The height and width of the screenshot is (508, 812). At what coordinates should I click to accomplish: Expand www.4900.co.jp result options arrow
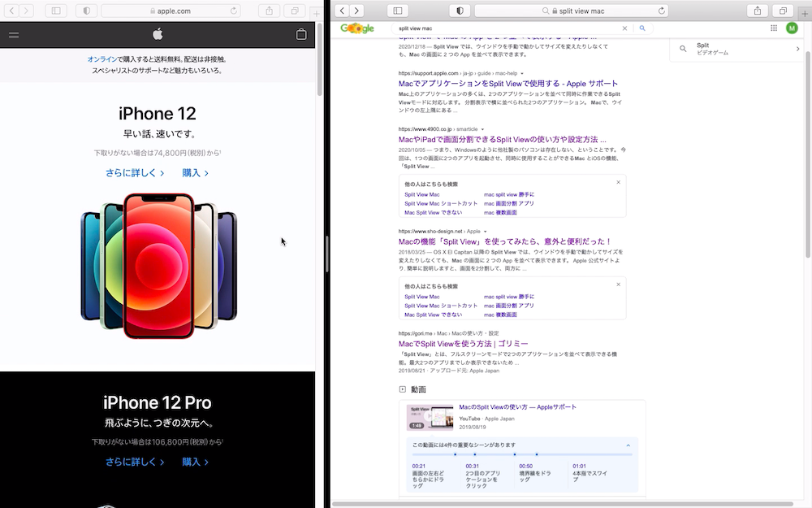(x=482, y=129)
